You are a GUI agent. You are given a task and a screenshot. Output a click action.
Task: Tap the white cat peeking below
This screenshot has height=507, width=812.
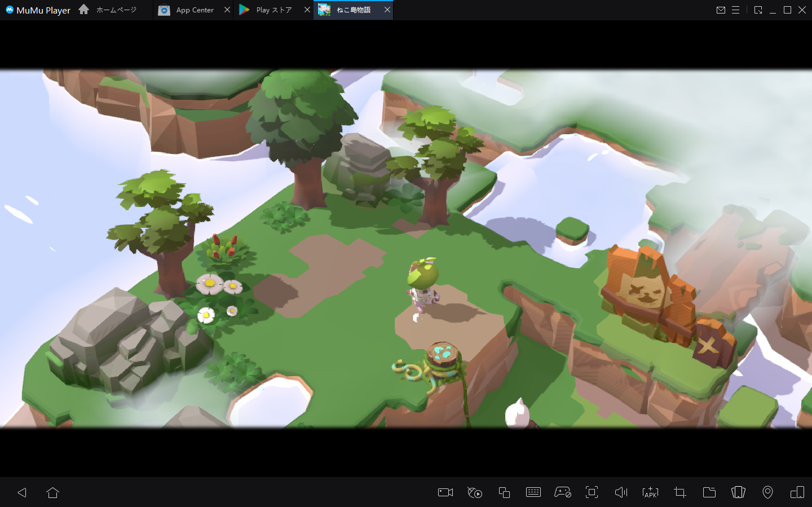[x=517, y=413]
